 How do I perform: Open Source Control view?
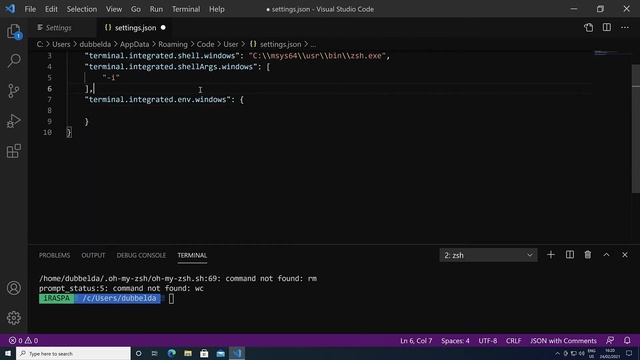click(x=14, y=91)
